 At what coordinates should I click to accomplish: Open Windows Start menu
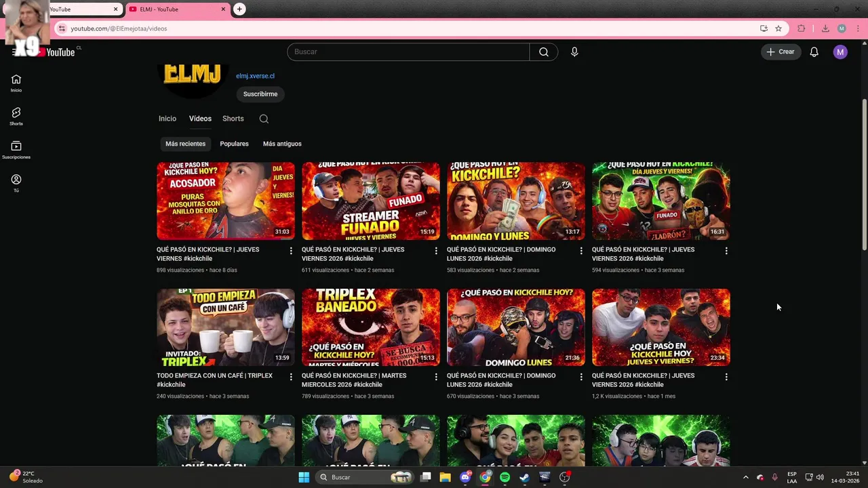pos(304,477)
